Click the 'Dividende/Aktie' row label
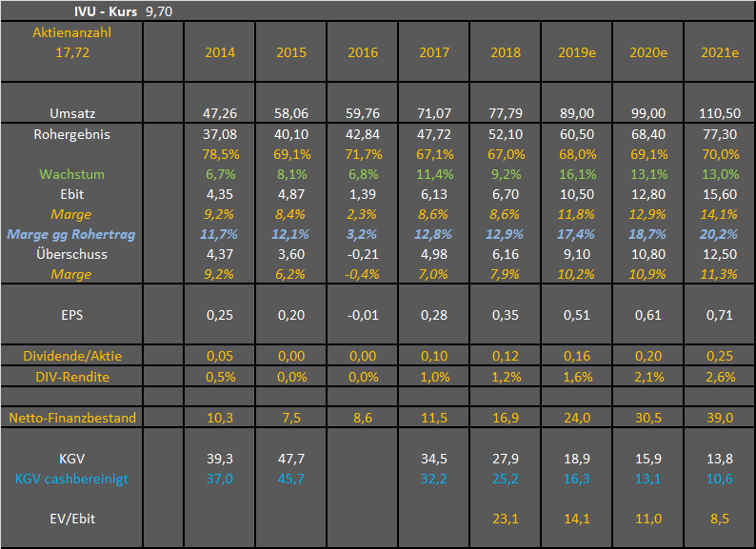This screenshot has width=756, height=549. pyautogui.click(x=72, y=356)
